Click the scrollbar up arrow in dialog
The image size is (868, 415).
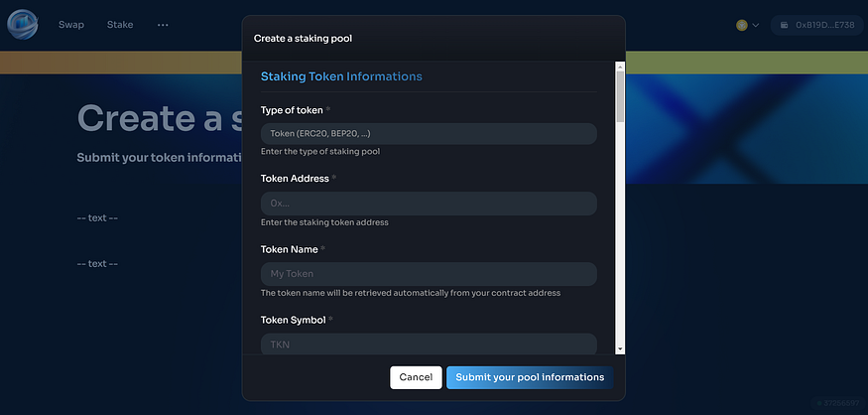click(x=620, y=68)
